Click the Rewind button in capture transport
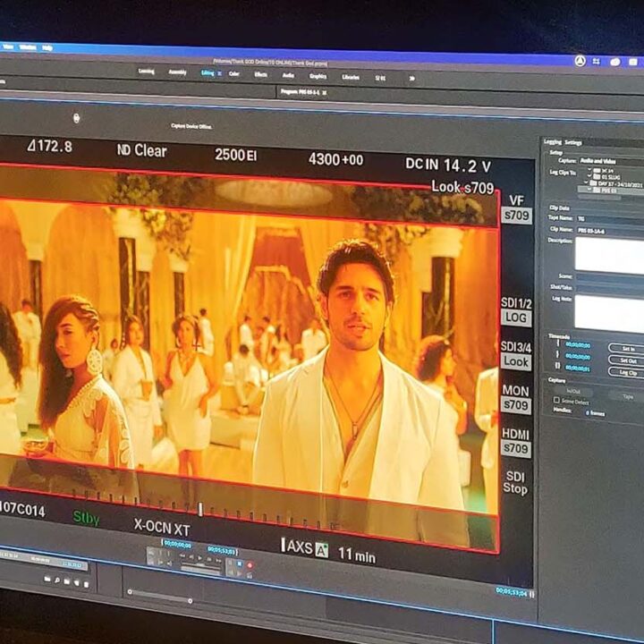The height and width of the screenshot is (644, 644). click(x=182, y=555)
